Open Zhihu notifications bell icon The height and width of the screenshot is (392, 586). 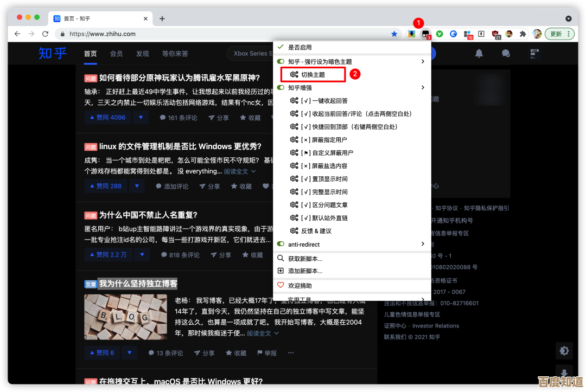(479, 53)
